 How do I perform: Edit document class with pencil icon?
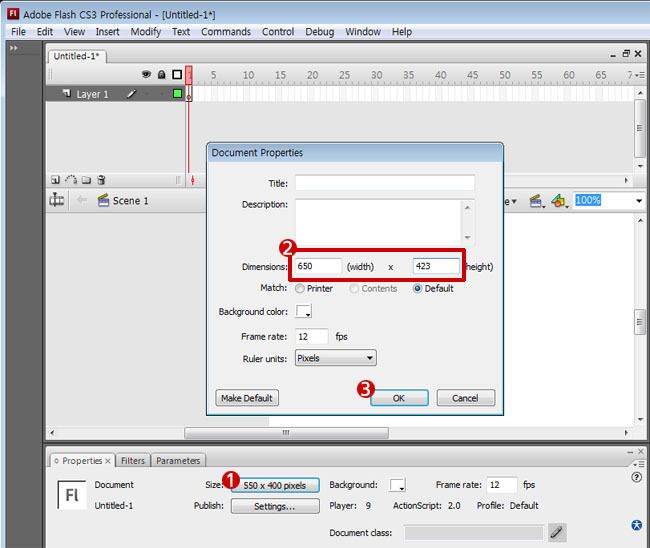tap(557, 532)
